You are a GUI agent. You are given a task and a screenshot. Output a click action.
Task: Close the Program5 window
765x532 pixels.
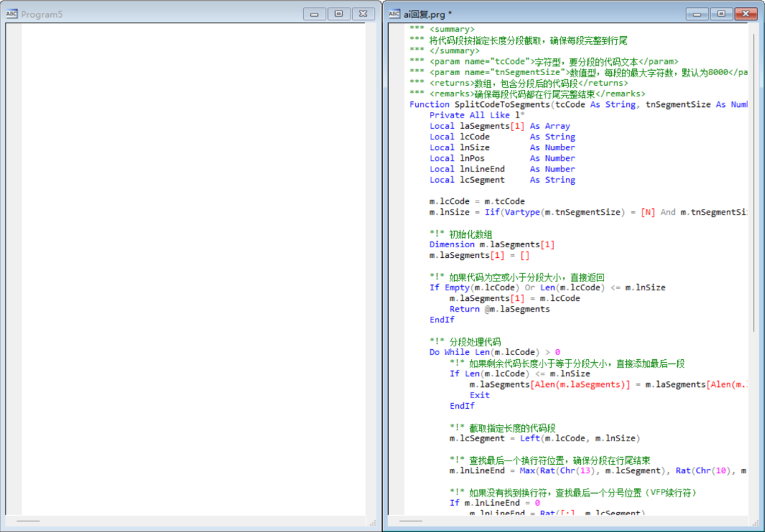363,13
